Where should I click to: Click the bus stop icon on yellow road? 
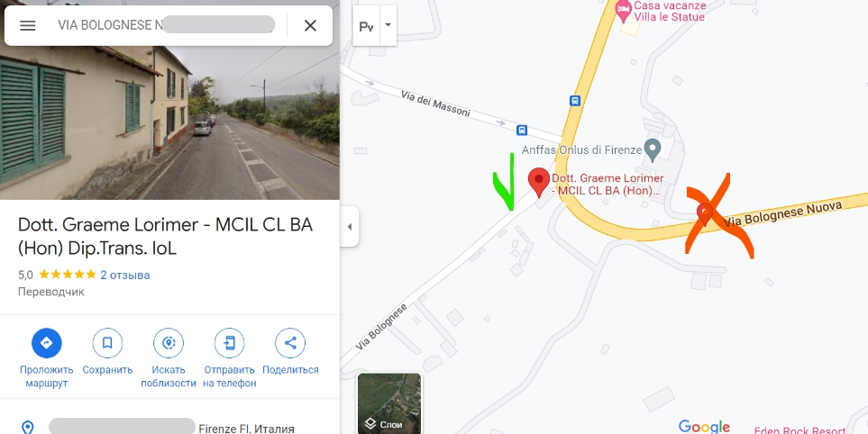point(575,101)
